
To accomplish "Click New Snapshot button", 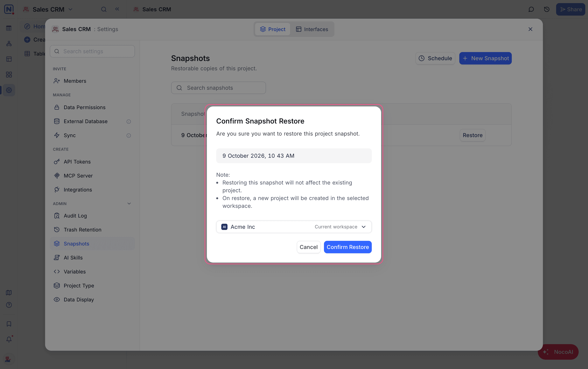I will click(485, 58).
